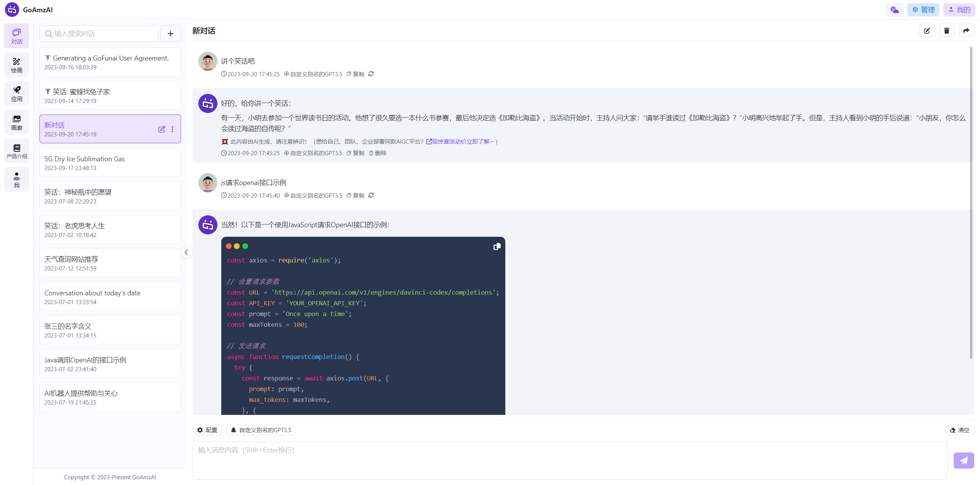Click the plus button for new conversation
The height and width of the screenshot is (485, 980).
(170, 34)
